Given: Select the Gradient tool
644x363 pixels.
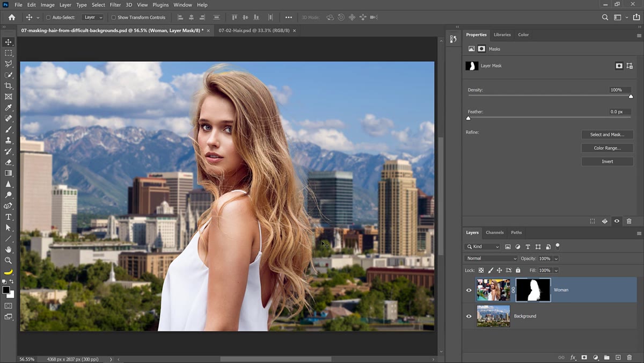Looking at the screenshot, I should 8,173.
